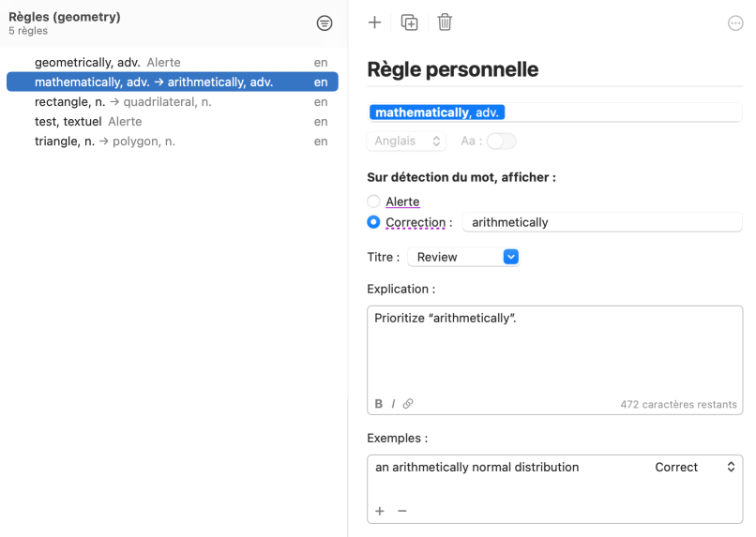Select the Alerte radio option

[374, 201]
